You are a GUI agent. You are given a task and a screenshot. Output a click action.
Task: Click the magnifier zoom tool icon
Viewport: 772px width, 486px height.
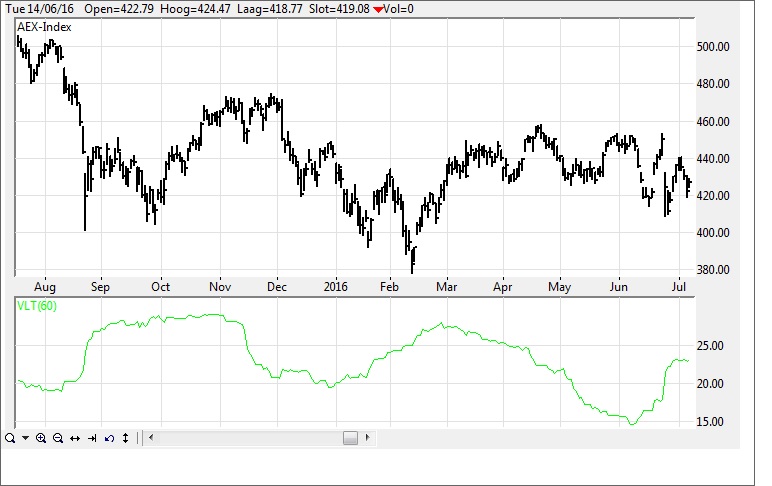pyautogui.click(x=9, y=438)
